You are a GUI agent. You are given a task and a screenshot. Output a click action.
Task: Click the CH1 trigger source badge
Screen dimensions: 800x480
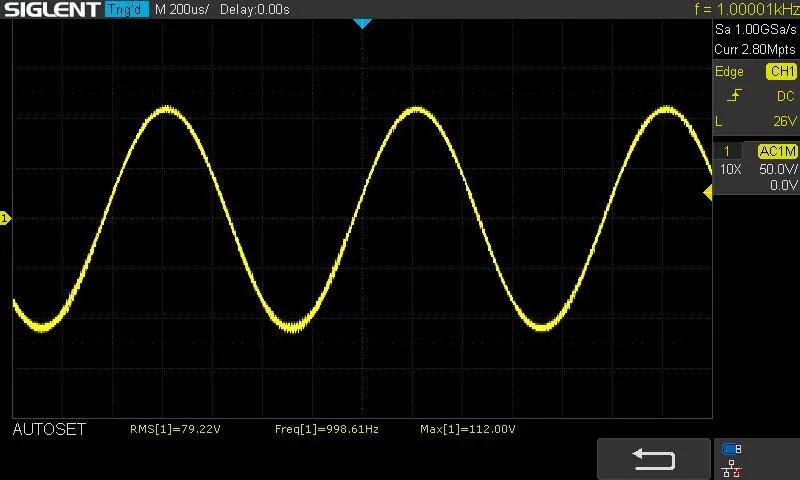781,71
